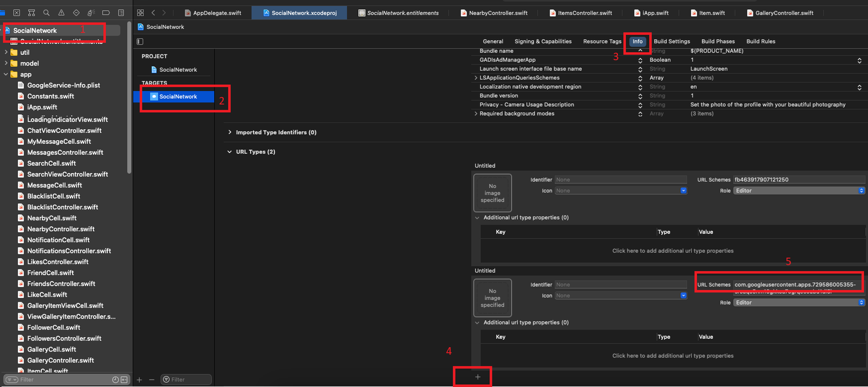Open SocialNetwork.entitlements editor tab

tap(399, 12)
